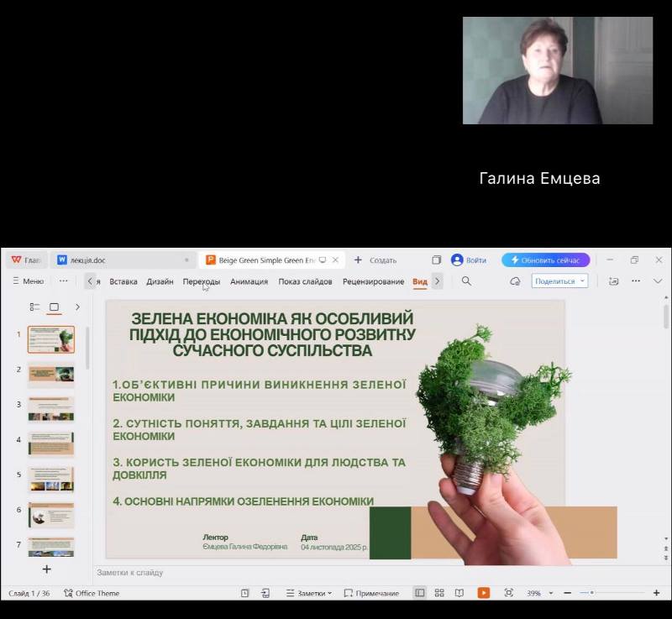The image size is (672, 619).
Task: Click the Office Theme status bar entry
Action: click(x=92, y=593)
